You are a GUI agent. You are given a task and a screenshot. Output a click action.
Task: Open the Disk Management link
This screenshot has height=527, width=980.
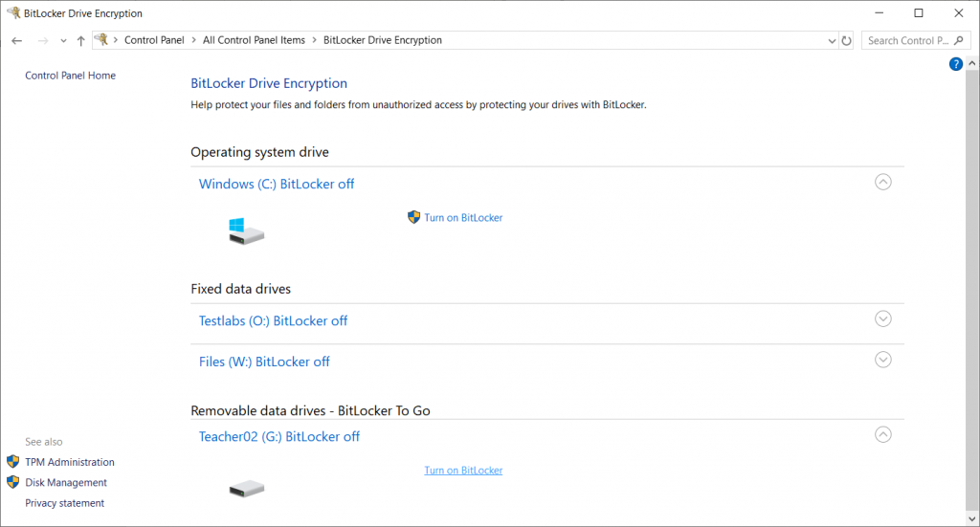66,482
